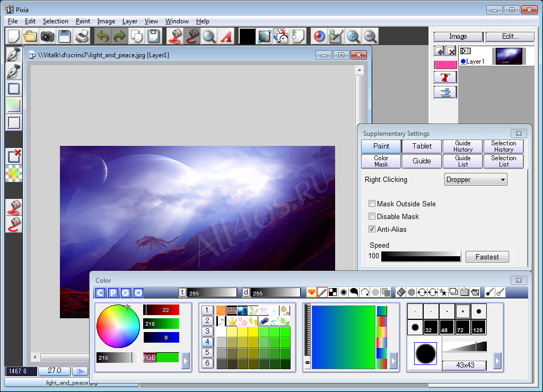Click the red channel slider showing 22

(161, 310)
